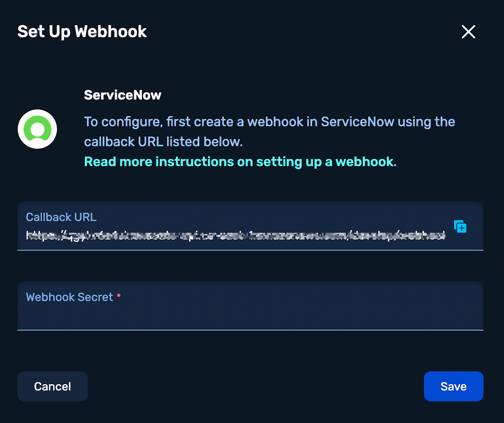
Task: Click the red required asterisk
Action: [x=119, y=296]
